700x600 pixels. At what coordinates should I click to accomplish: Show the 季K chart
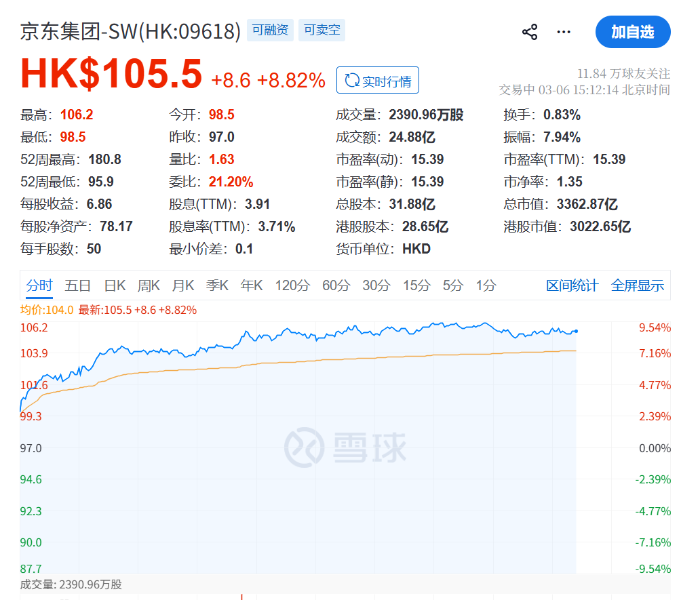(217, 285)
